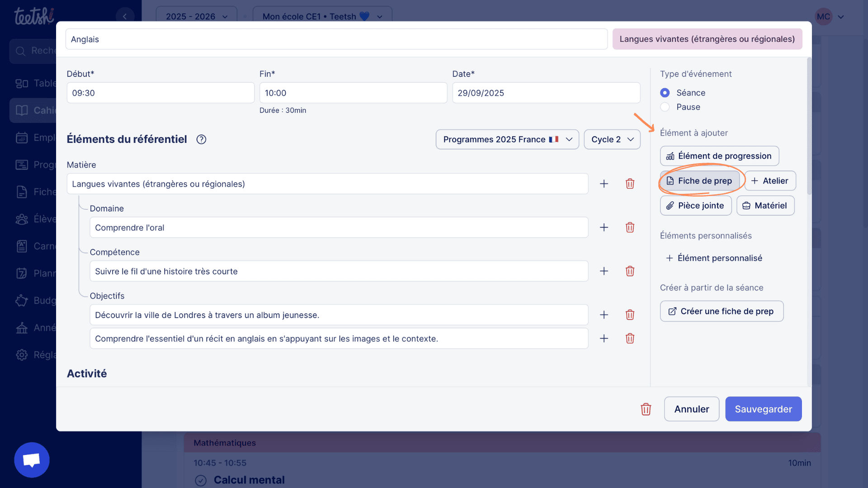Image resolution: width=868 pixels, height=488 pixels.
Task: Add an Élément personnalisé
Action: [714, 258]
